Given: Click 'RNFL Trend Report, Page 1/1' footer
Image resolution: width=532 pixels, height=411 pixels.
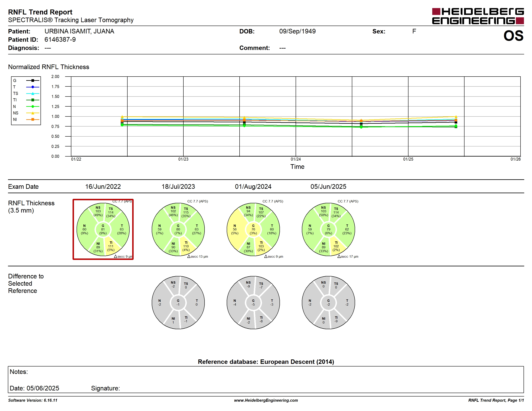Looking at the screenshot, I should click(496, 400).
